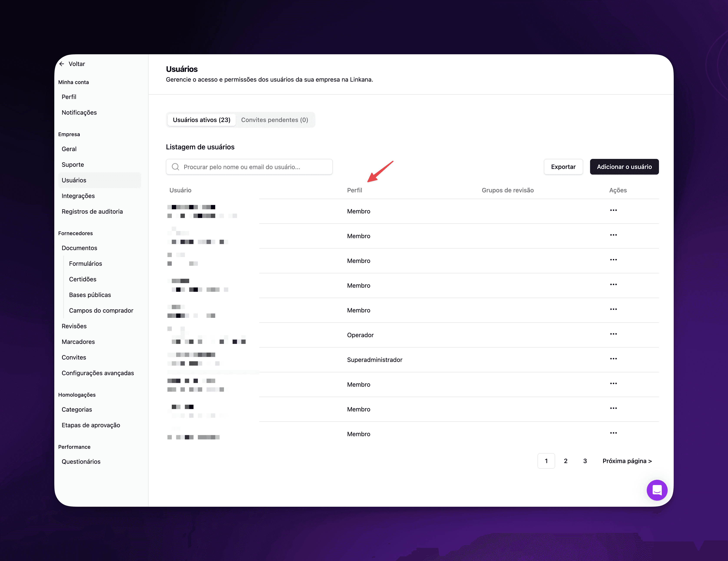This screenshot has width=728, height=561.
Task: Click the Membro cell in the last row
Action: tap(359, 434)
